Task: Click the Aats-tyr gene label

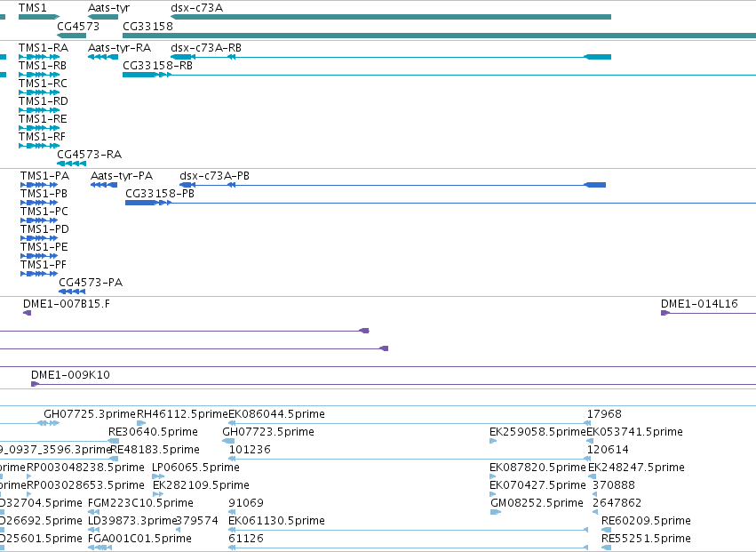Action: [109, 8]
